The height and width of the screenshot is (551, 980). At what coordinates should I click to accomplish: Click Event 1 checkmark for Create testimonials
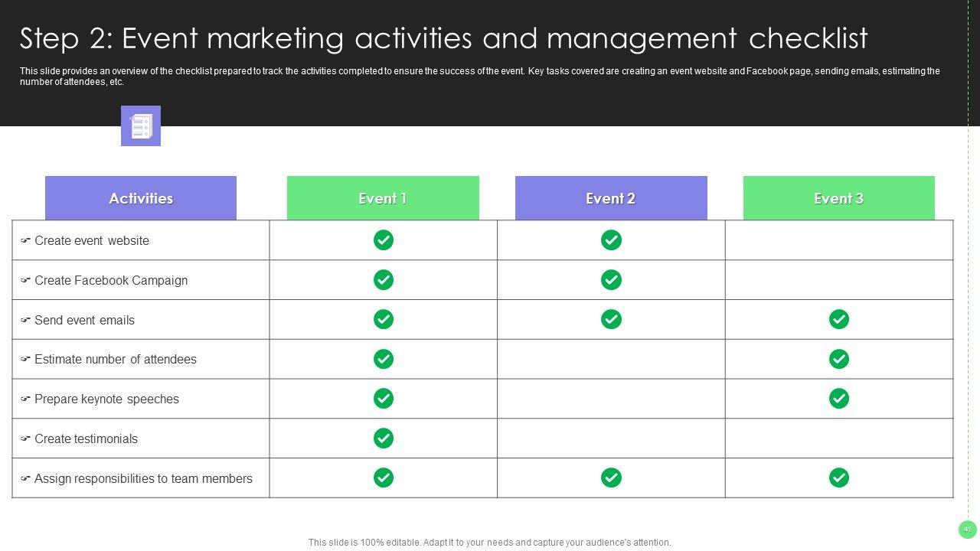click(x=384, y=439)
